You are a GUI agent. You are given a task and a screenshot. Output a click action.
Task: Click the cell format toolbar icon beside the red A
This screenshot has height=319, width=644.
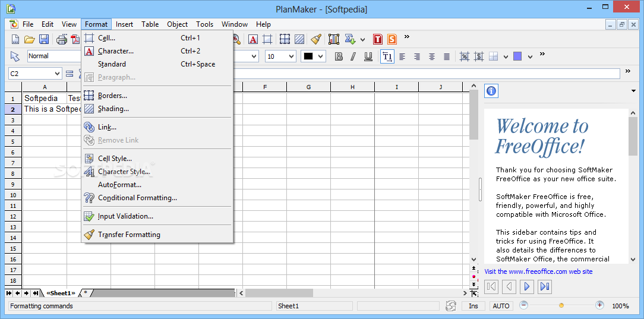(267, 39)
